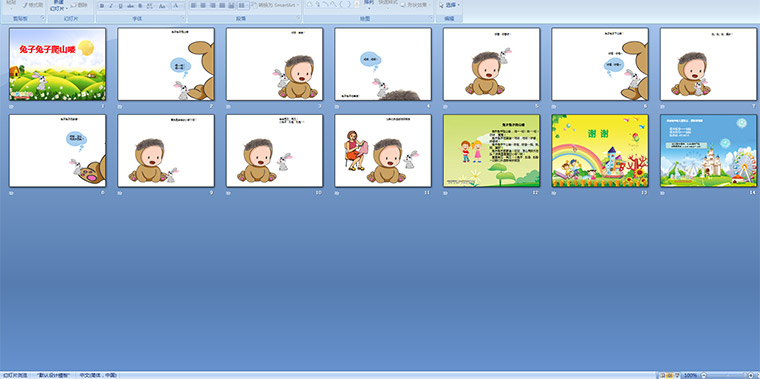The width and height of the screenshot is (760, 379).
Task: Align text right in paragraph group
Action: coord(213,5)
